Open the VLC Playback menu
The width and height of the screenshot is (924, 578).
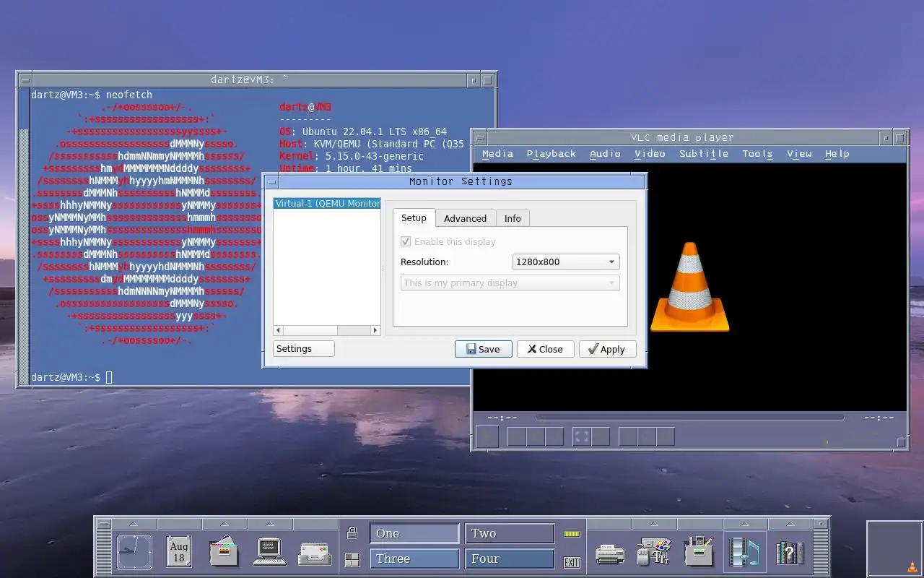pyautogui.click(x=551, y=153)
